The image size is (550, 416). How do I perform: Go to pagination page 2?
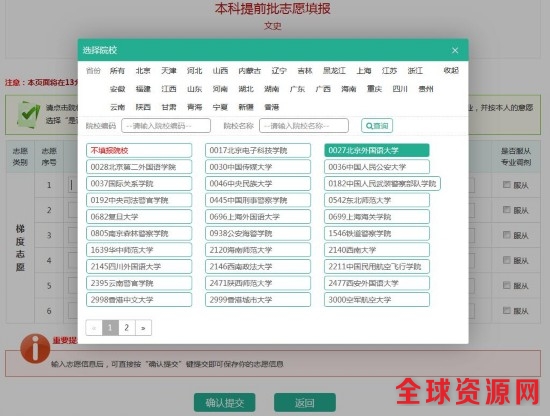pos(127,328)
